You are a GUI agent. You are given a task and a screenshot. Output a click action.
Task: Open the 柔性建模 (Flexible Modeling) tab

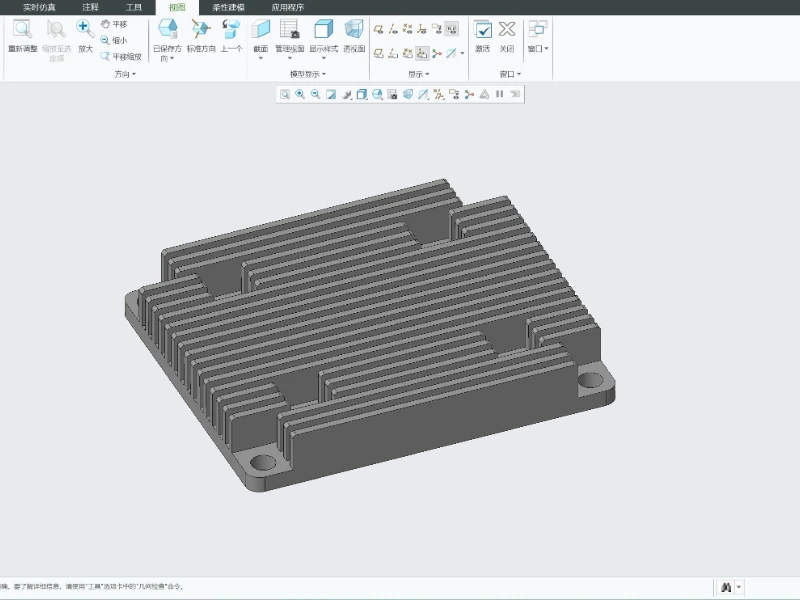(228, 7)
